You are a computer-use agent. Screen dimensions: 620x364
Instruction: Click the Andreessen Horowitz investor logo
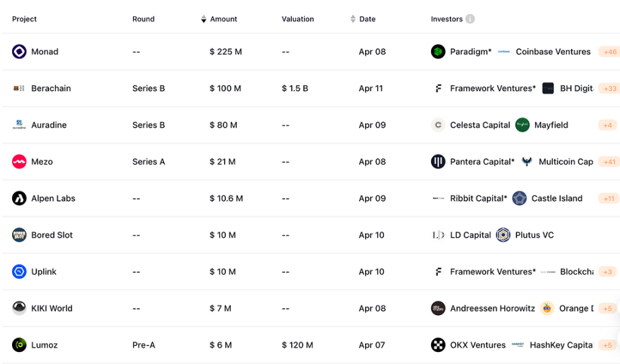[438, 308]
